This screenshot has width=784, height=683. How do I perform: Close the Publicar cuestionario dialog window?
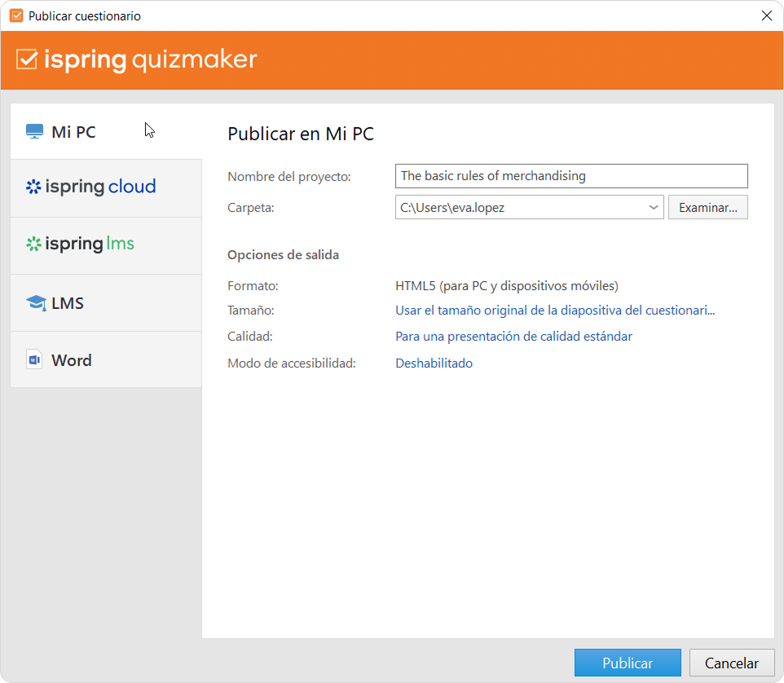click(766, 15)
